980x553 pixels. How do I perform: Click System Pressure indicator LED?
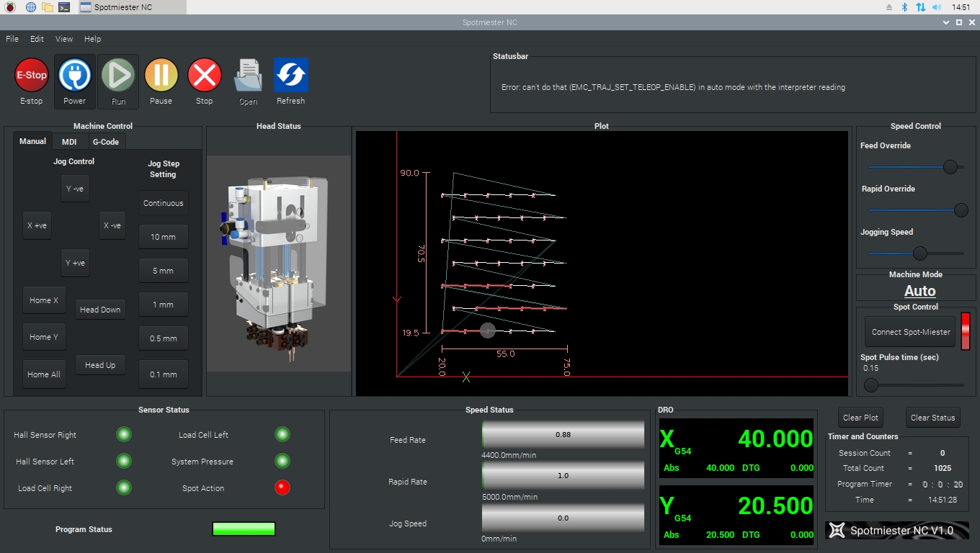(282, 461)
